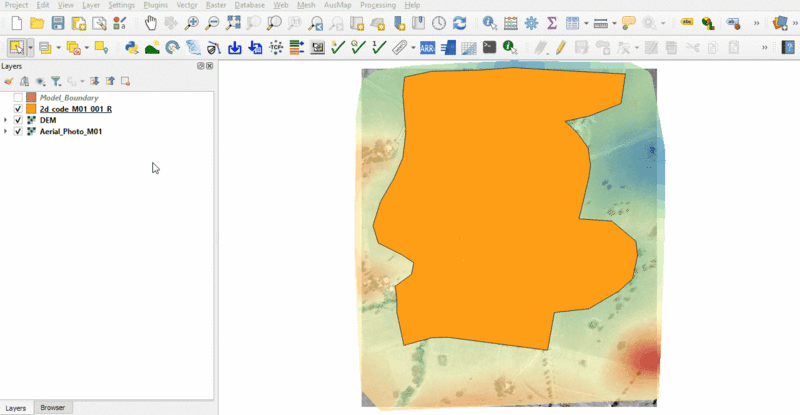The image size is (800, 415).
Task: Select the DEM layer name
Action: point(48,120)
